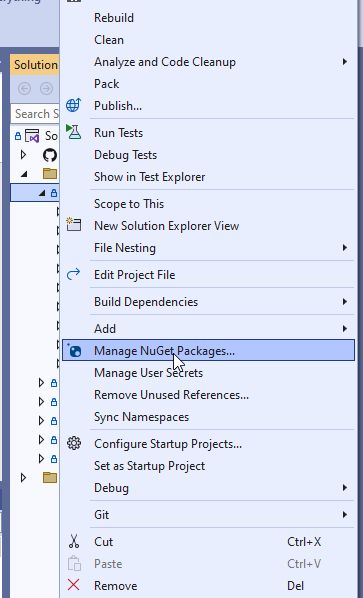
Task: Click the Run Tests flask icon
Action: point(73,132)
